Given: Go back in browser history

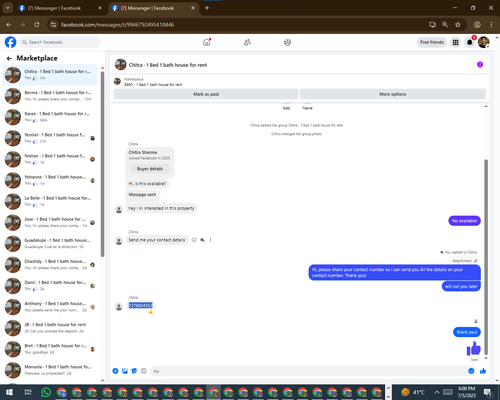Looking at the screenshot, I should [9, 25].
